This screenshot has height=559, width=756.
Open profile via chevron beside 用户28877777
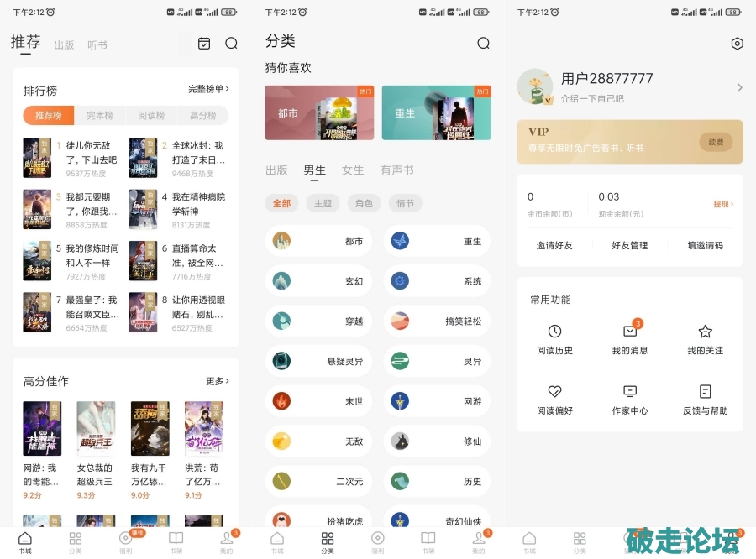pos(738,87)
